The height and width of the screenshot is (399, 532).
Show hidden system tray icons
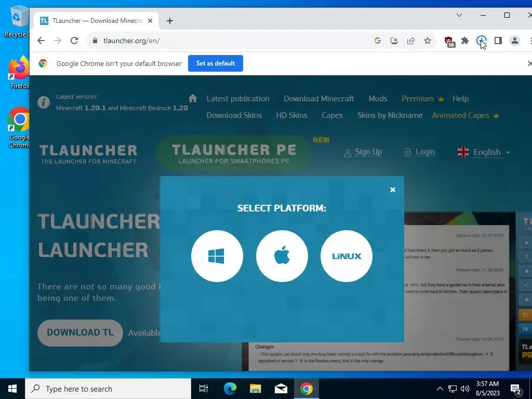click(440, 389)
